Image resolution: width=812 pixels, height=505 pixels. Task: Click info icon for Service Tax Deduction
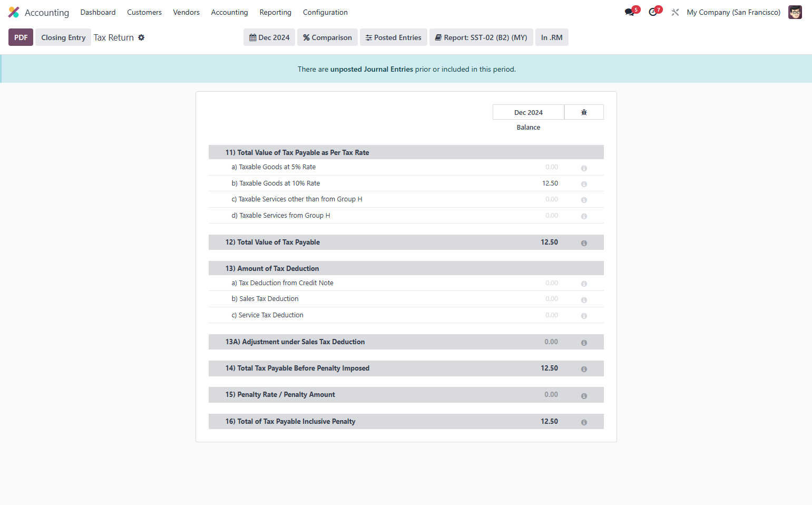pos(584,316)
